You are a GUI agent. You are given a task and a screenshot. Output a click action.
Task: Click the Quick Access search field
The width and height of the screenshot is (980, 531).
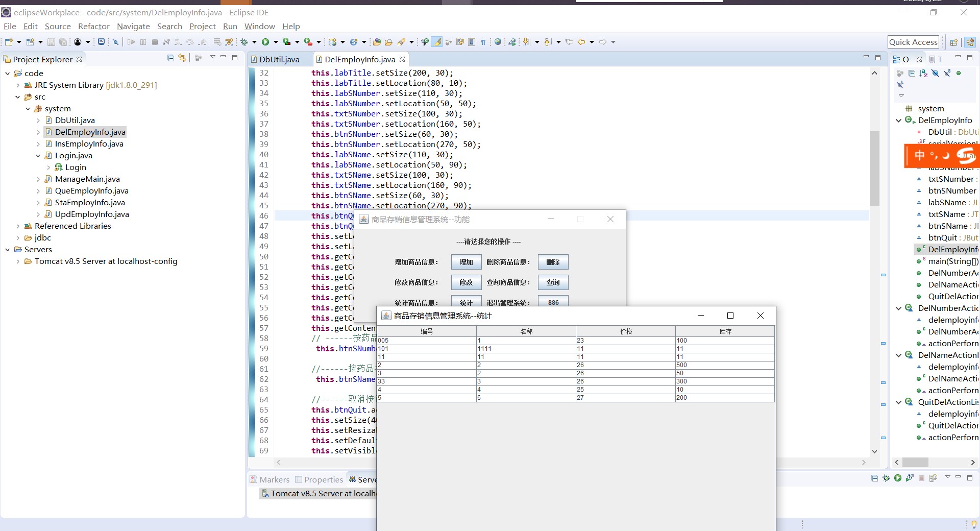point(913,42)
